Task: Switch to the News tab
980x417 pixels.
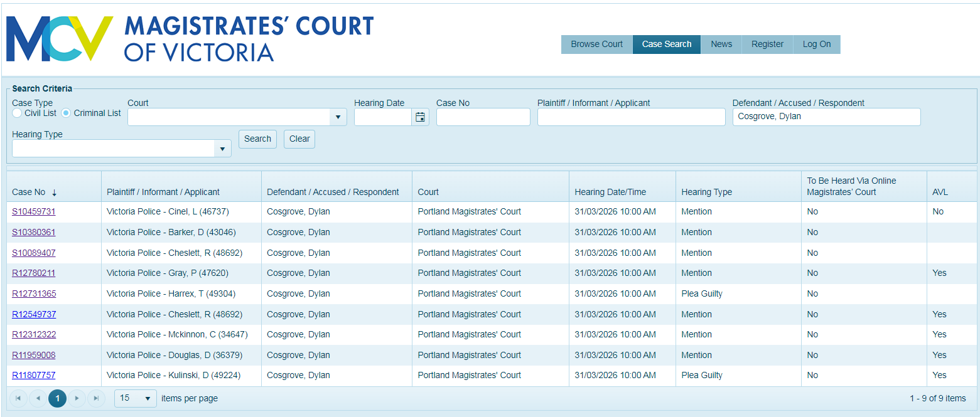Action: coord(721,45)
